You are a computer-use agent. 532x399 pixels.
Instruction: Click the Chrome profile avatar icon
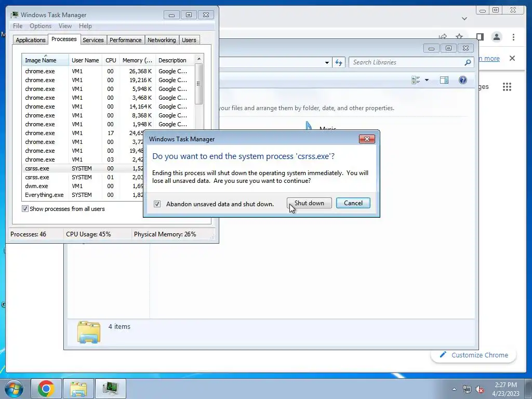[497, 37]
